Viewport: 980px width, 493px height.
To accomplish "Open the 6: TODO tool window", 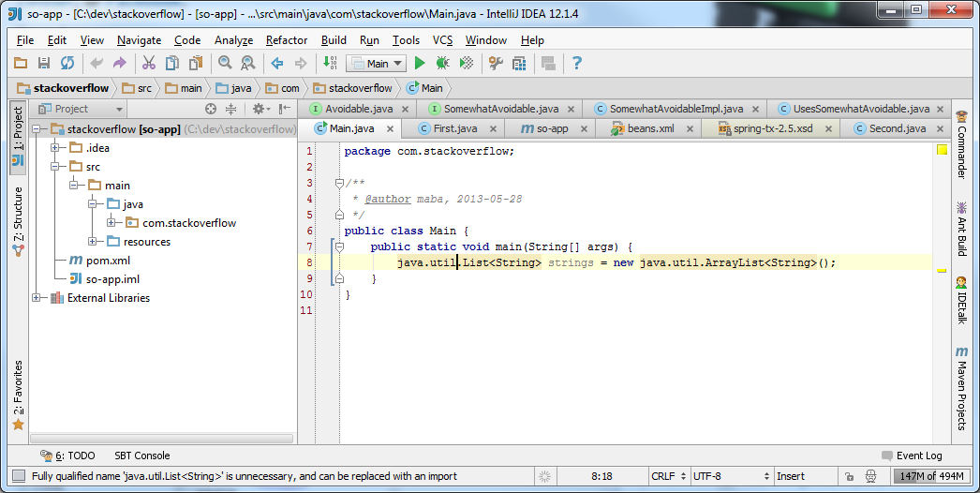I will tap(67, 456).
